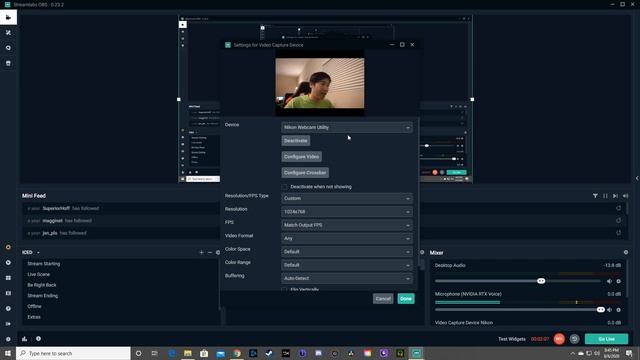Mute Desktop Audio speaker icon
Image resolution: width=640 pixels, height=360 pixels.
(609, 281)
